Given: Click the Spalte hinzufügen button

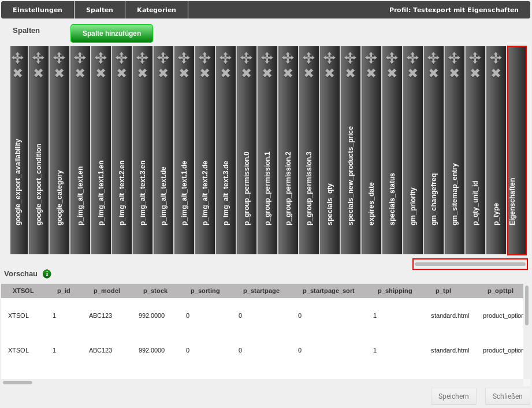Looking at the screenshot, I should click(111, 33).
